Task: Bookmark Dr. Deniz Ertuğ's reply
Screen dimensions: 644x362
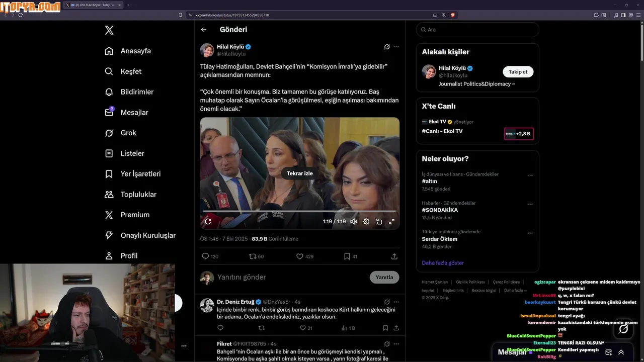Action: pos(385,328)
